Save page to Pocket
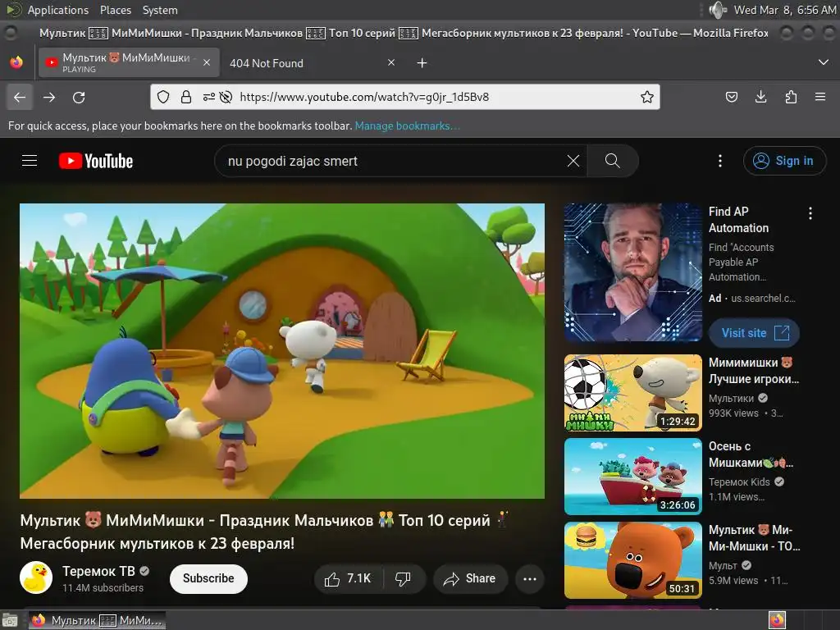The image size is (840, 630). tap(731, 97)
